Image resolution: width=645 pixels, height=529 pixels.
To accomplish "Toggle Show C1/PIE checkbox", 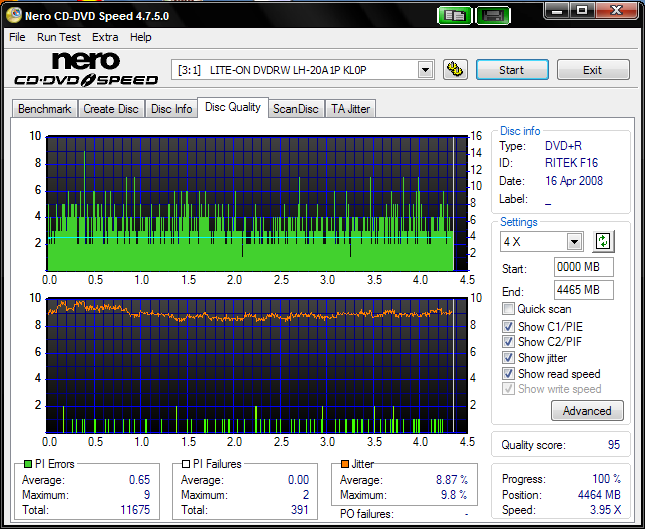I will pos(508,327).
